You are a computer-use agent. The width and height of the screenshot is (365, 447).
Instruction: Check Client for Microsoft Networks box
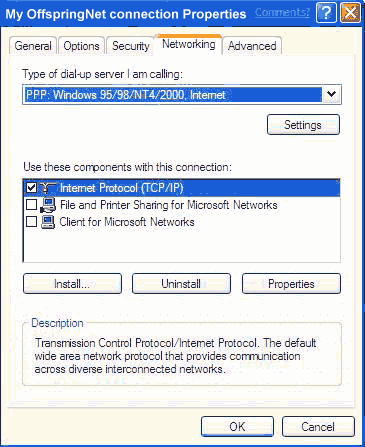(x=32, y=221)
